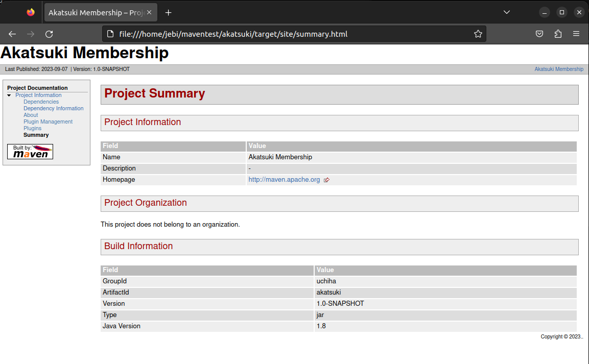Close the Firefox window

[579, 12]
